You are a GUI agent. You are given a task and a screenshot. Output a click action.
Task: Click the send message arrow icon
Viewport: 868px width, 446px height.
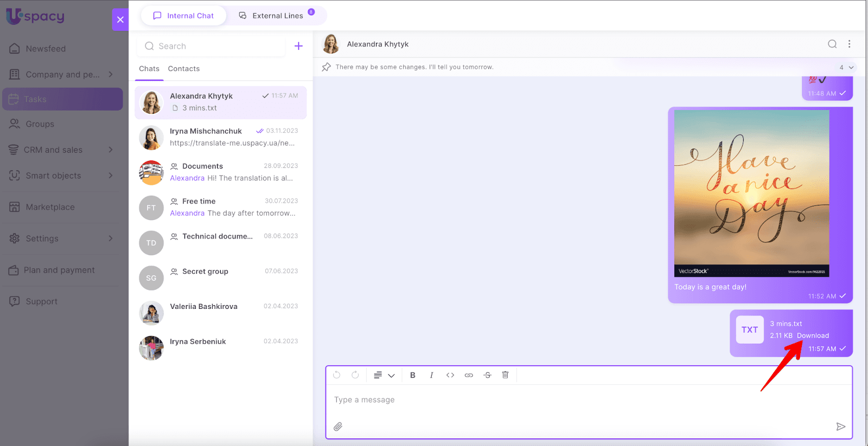pos(840,426)
